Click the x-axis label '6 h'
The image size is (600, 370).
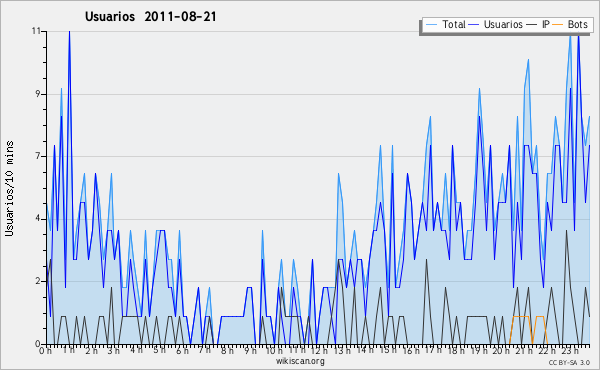click(182, 350)
